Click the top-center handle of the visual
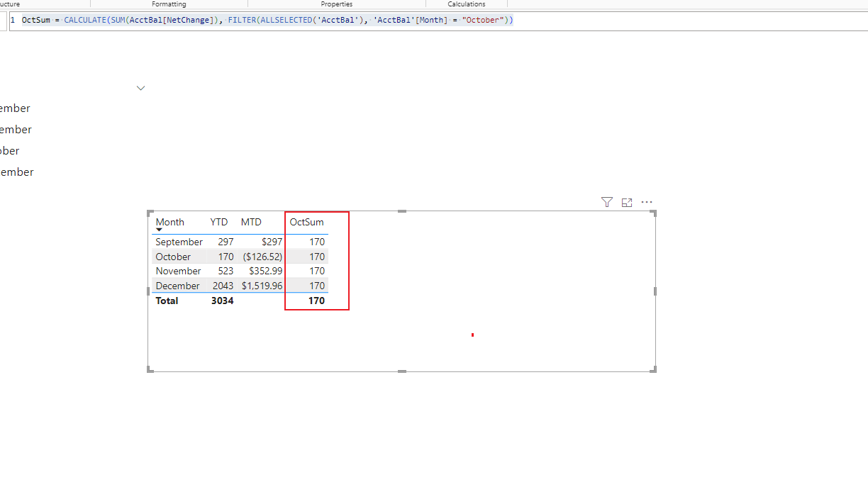The height and width of the screenshot is (482, 868). coord(402,211)
